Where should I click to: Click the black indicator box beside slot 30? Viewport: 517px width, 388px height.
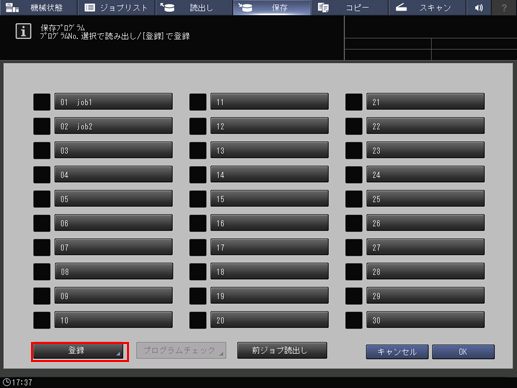click(354, 320)
